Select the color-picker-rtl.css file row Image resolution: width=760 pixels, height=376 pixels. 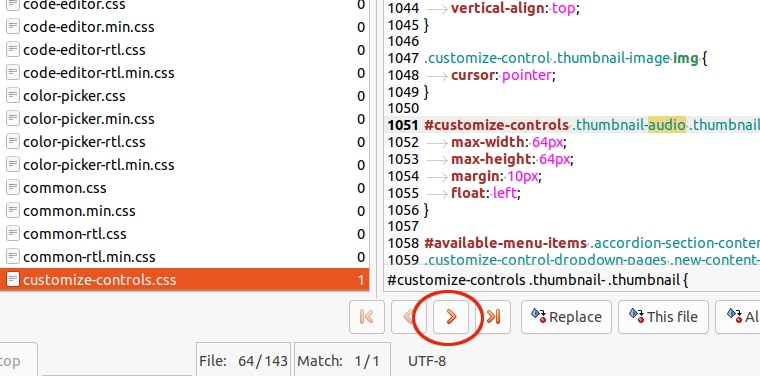(184, 142)
